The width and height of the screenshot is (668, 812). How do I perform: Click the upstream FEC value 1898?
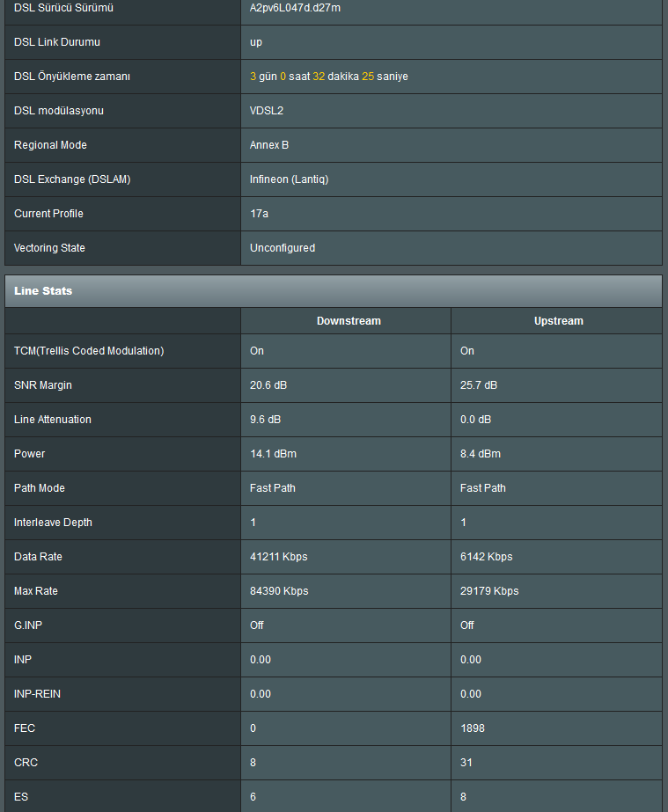473,728
